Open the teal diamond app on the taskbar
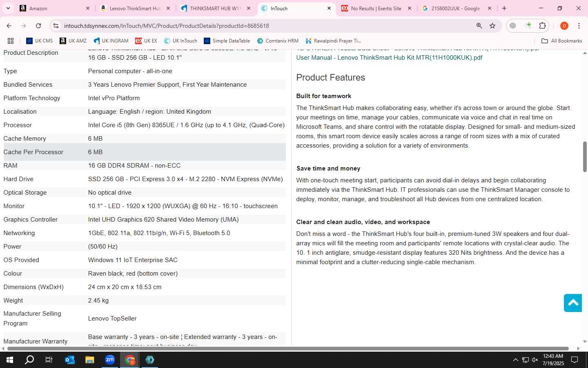The height and width of the screenshot is (368, 588). coord(150,360)
